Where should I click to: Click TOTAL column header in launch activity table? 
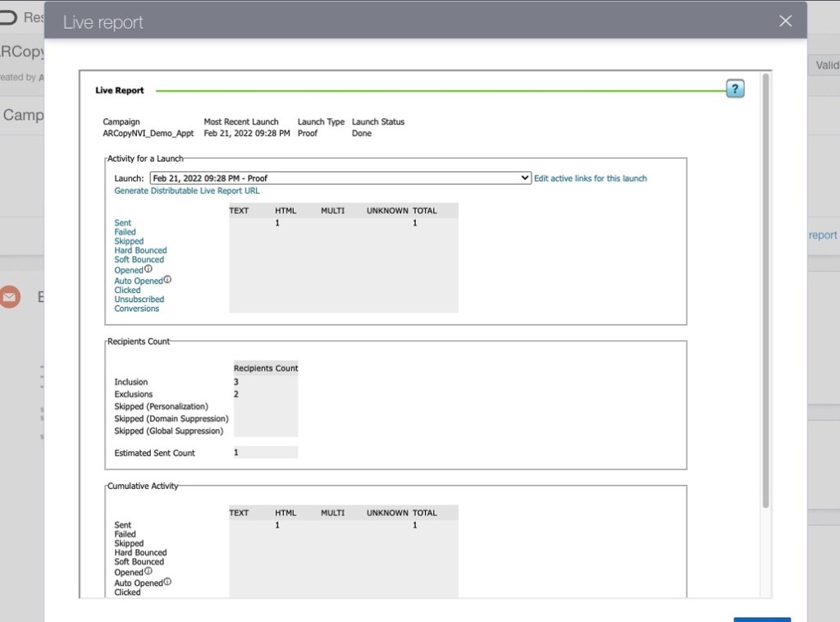[425, 211]
